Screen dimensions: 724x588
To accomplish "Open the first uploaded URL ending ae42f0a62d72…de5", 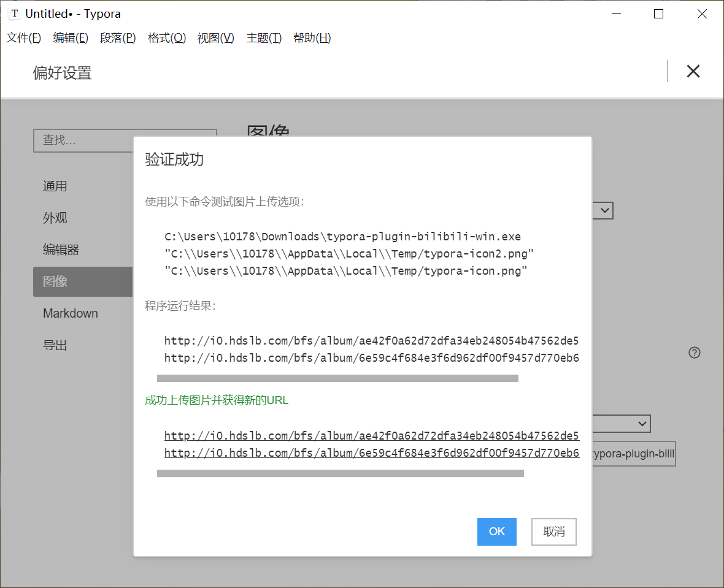I will [372, 436].
